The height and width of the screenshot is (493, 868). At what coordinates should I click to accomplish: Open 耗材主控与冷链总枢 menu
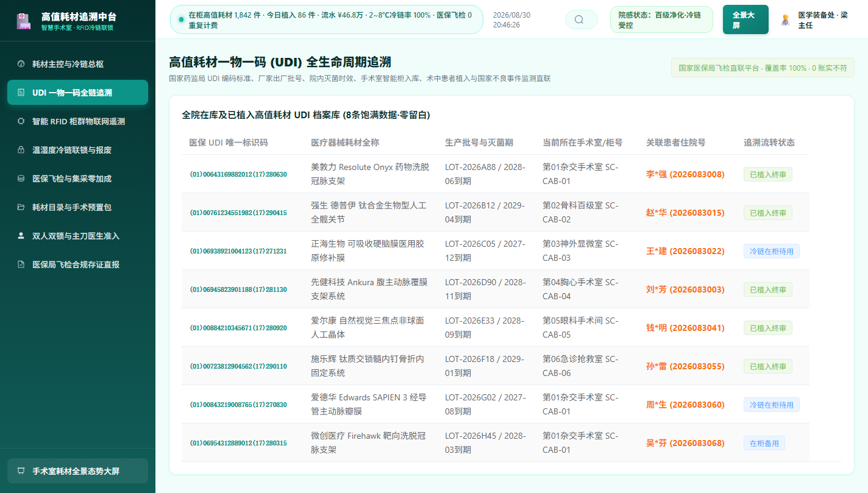77,64
